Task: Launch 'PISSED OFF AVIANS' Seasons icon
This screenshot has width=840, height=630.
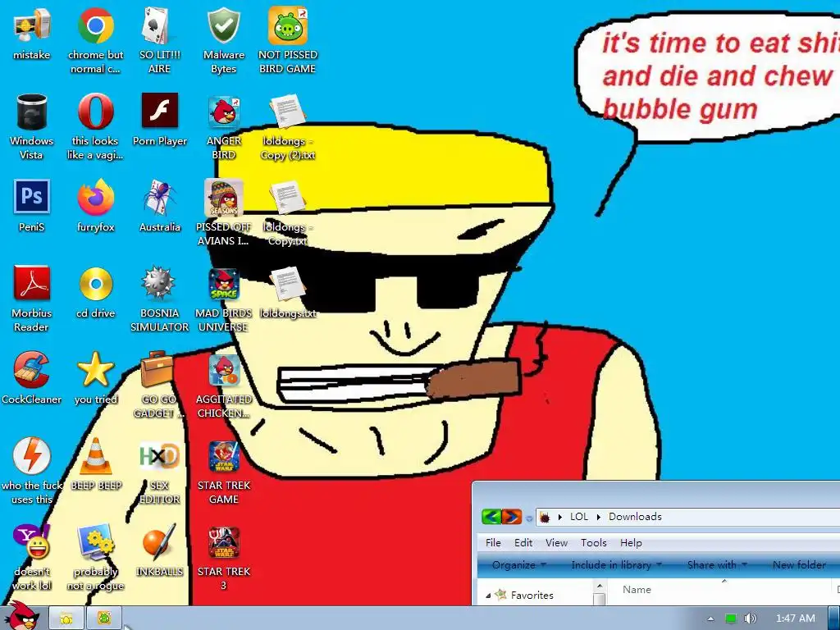Action: [x=224, y=197]
